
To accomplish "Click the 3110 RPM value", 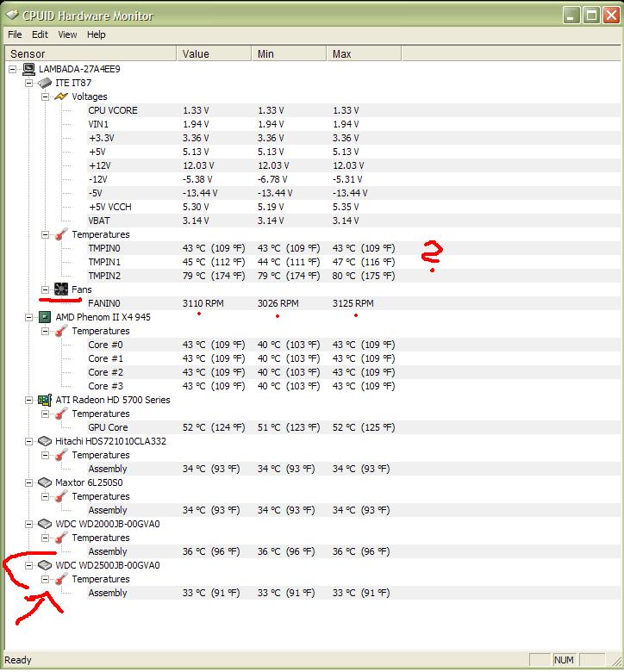I will [x=203, y=303].
